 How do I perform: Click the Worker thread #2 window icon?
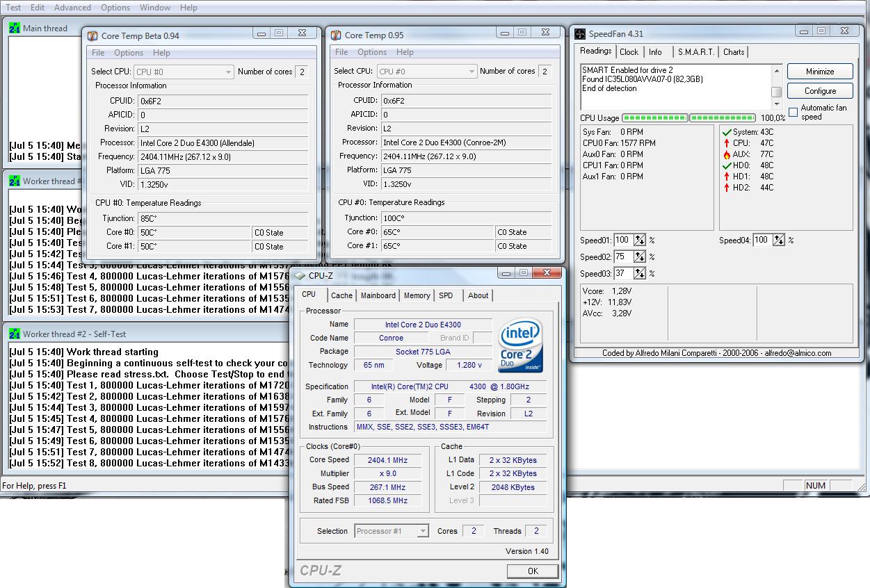14,334
